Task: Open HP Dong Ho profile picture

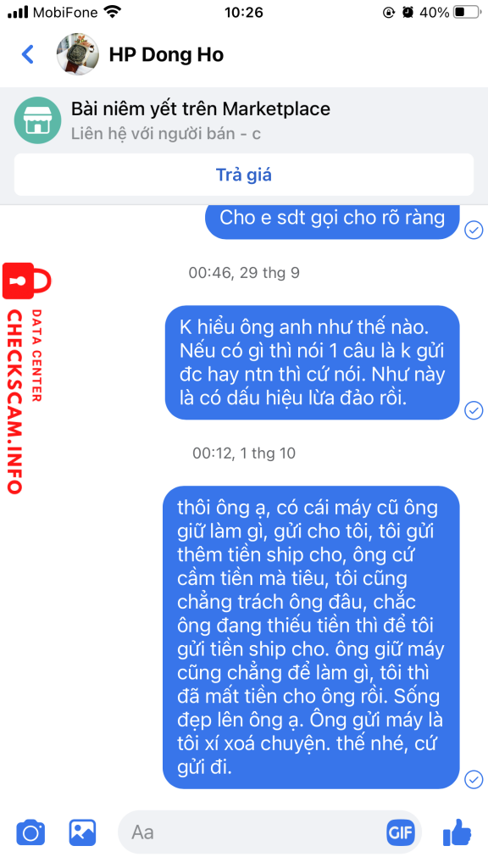Action: tap(77, 54)
